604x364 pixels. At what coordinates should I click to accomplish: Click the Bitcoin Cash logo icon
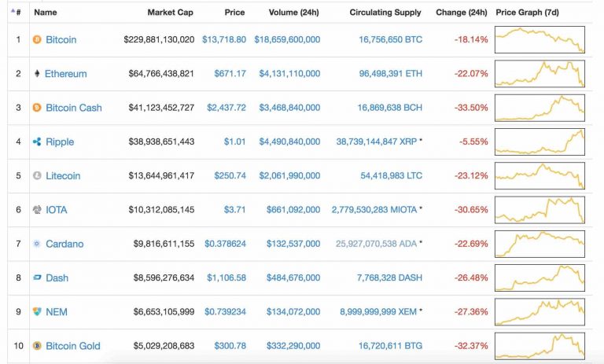(37, 108)
